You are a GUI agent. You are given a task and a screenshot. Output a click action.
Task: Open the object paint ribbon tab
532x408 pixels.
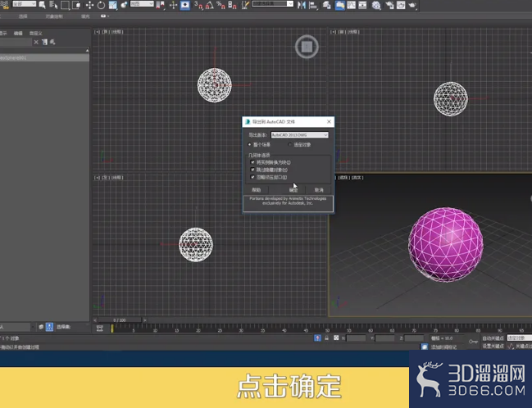tap(54, 16)
